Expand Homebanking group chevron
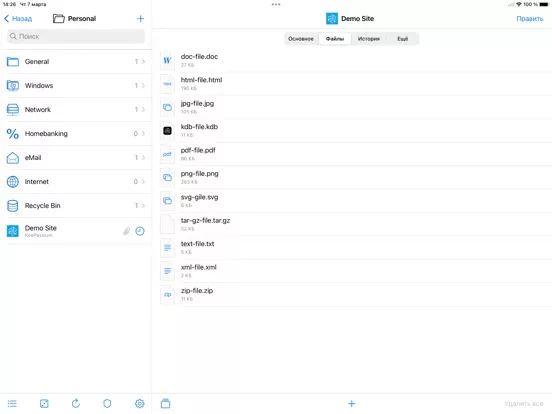The width and height of the screenshot is (552, 414). (143, 134)
